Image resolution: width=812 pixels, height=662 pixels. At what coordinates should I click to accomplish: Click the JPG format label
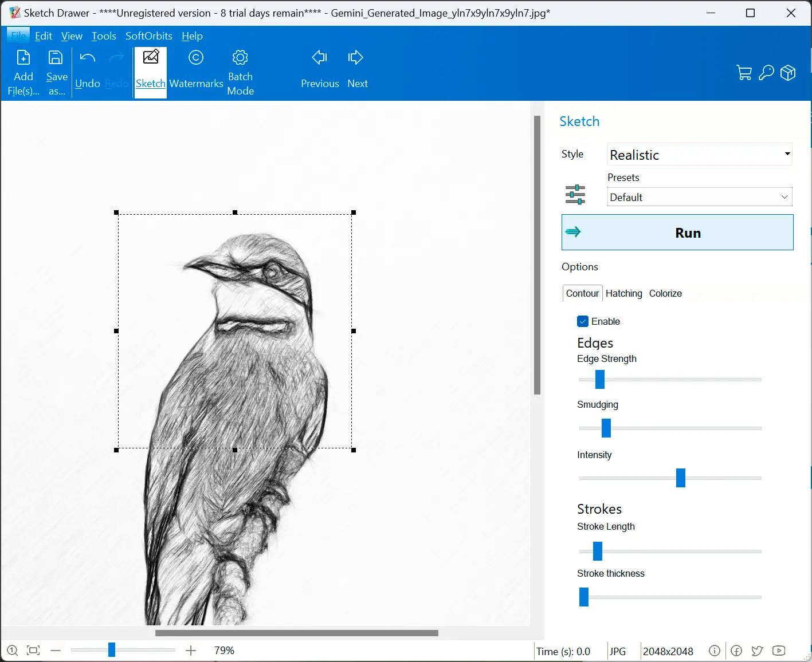[x=617, y=651]
